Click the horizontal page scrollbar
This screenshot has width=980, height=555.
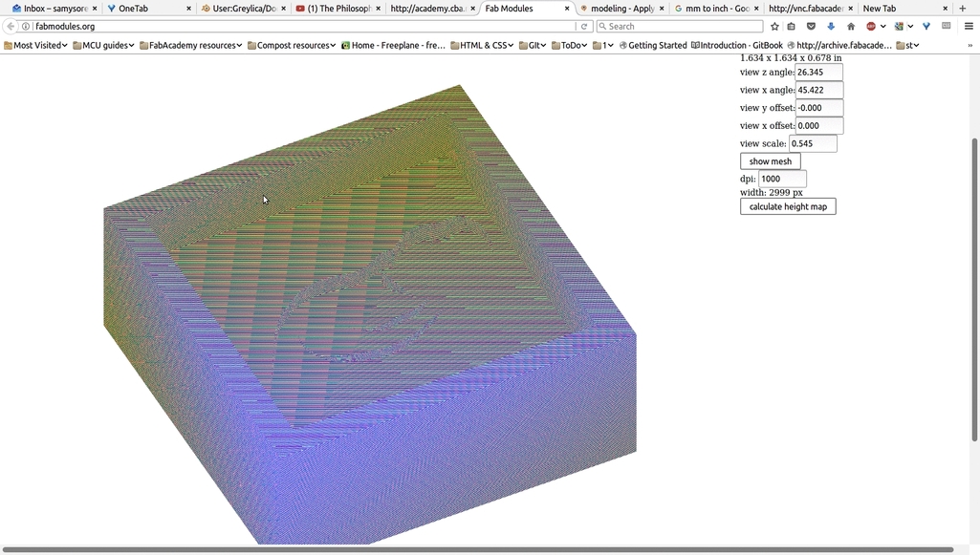point(477,550)
